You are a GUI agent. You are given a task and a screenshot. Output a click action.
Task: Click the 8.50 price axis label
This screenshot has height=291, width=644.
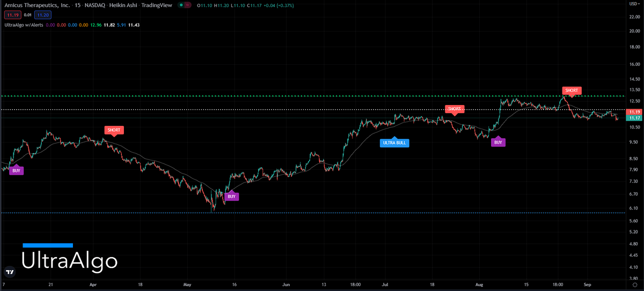(x=635, y=159)
